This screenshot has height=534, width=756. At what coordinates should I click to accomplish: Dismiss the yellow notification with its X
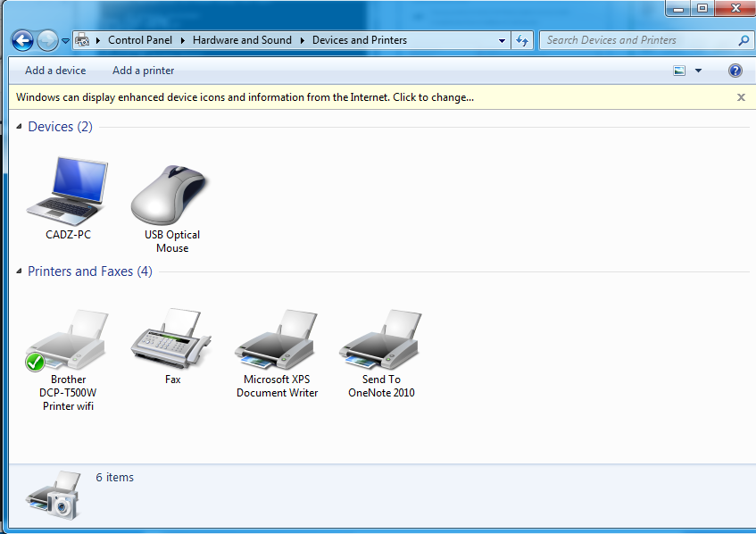point(741,97)
